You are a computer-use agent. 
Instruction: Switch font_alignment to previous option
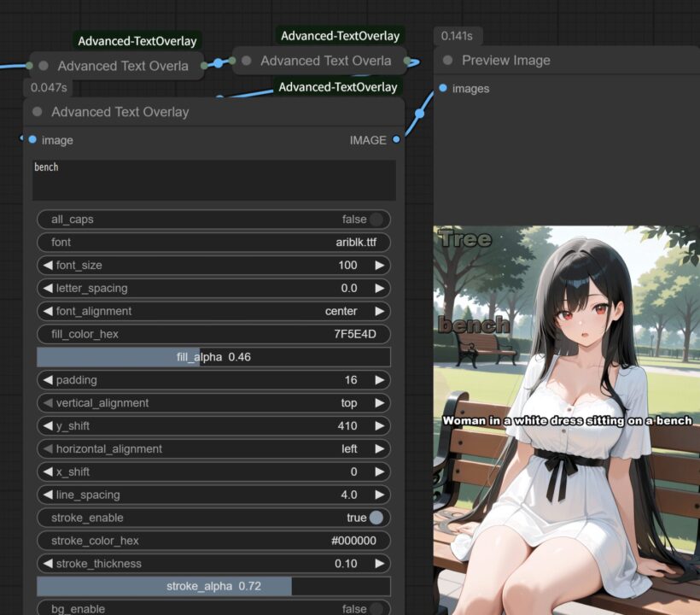click(48, 311)
